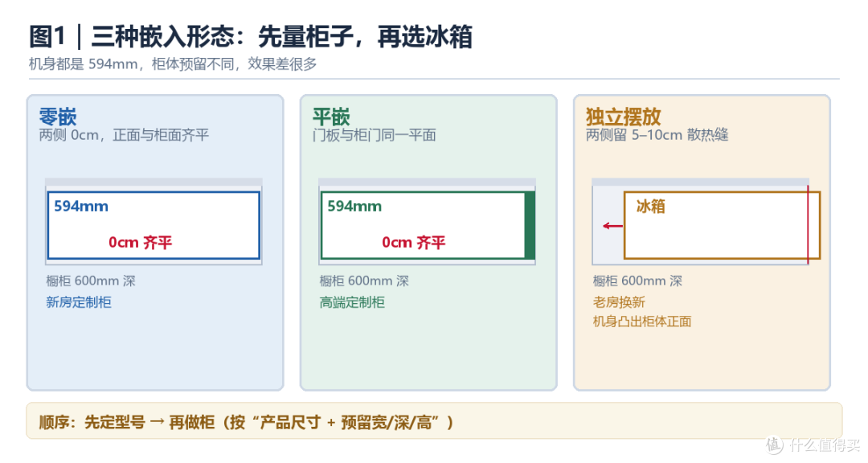Click subtitle 机身都是 594mm，柜体预留不同，效果差很多
Viewport: 868px width, 463px height.
pyautogui.click(x=173, y=64)
